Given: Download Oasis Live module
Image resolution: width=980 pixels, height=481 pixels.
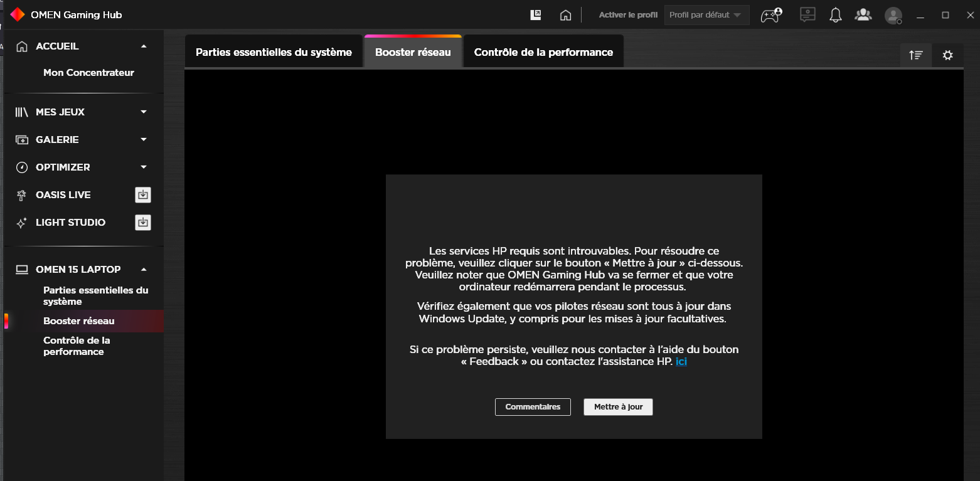Looking at the screenshot, I should [x=143, y=194].
